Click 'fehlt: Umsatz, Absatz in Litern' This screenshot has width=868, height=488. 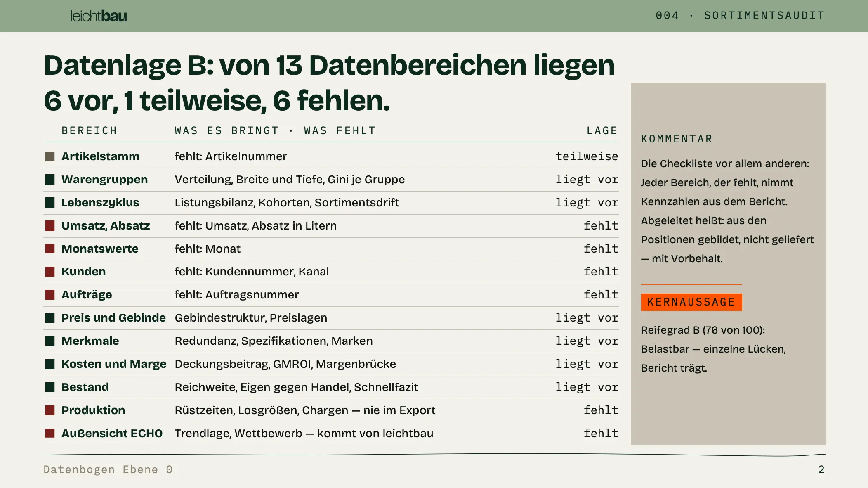255,226
